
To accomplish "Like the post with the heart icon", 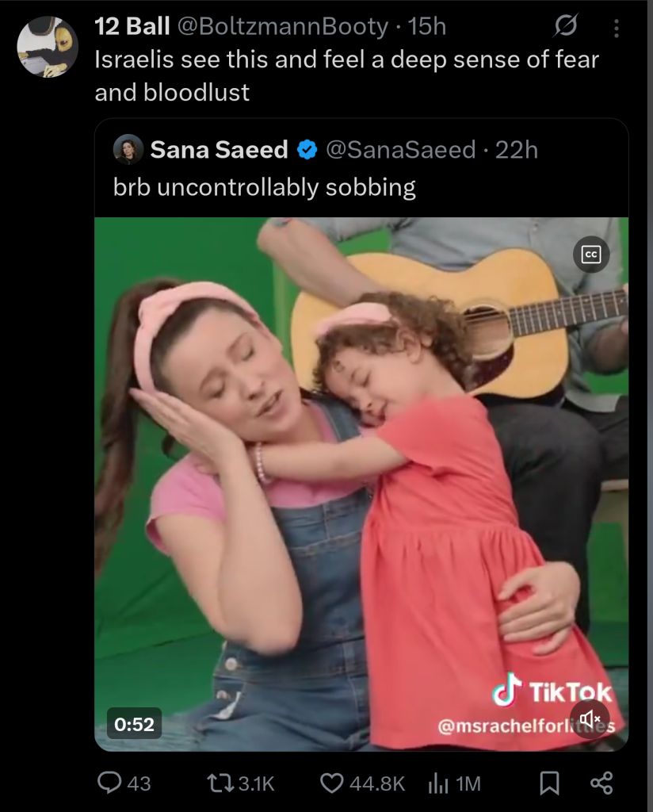I will point(331,783).
